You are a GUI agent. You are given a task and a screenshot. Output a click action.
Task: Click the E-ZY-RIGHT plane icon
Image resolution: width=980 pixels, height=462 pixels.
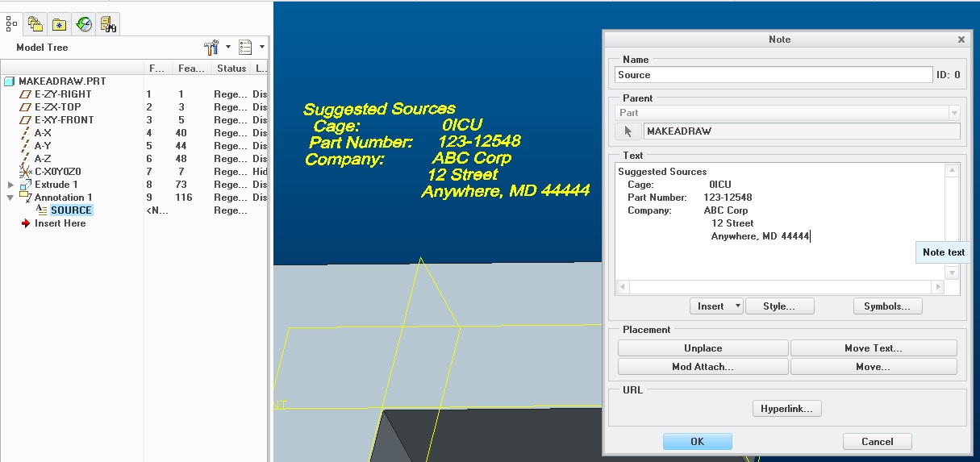(x=25, y=94)
